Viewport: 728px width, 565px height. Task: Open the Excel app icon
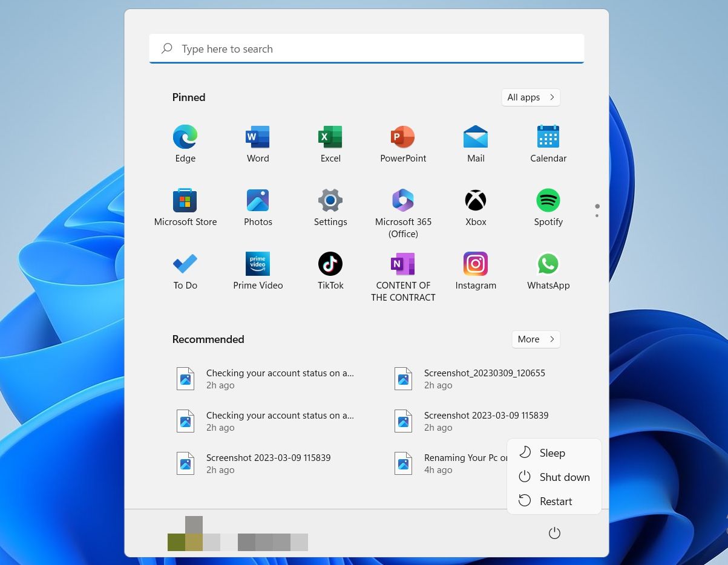tap(330, 138)
